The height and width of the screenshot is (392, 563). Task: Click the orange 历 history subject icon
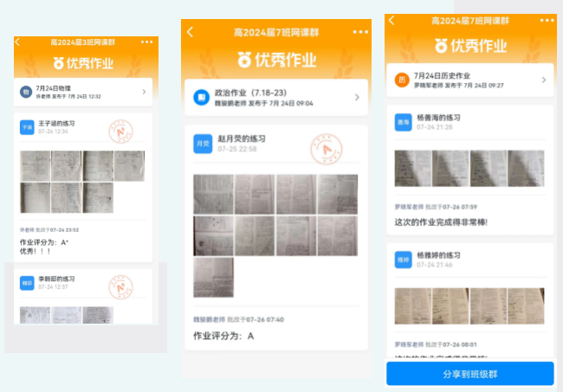point(401,80)
